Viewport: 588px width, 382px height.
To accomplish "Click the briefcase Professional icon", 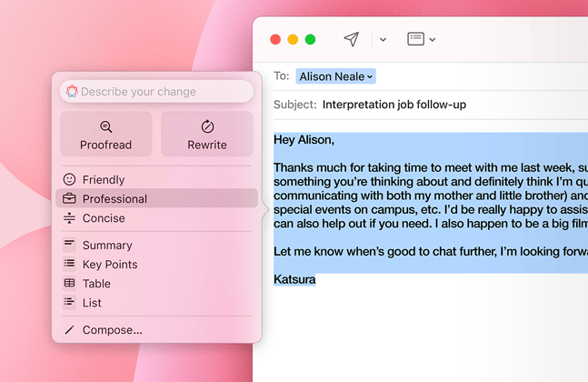I will [x=69, y=199].
